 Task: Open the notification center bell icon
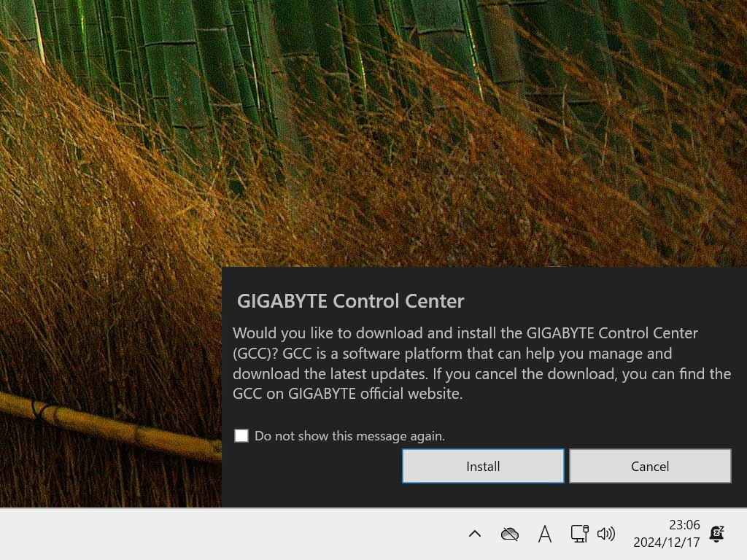click(x=716, y=534)
